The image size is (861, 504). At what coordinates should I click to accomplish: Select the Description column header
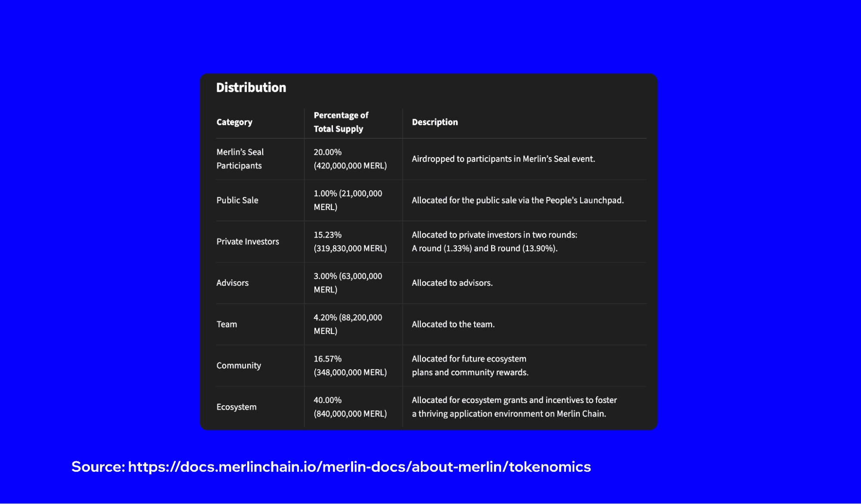click(435, 122)
